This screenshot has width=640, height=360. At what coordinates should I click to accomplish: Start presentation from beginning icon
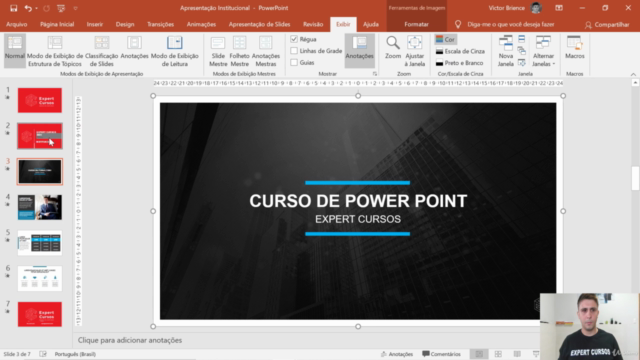61,8
